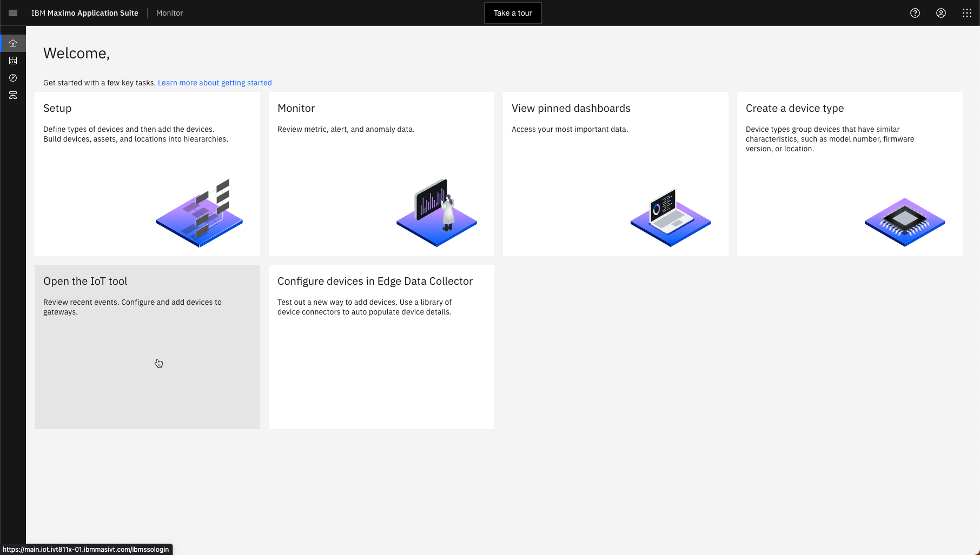Go to Home in the sidebar
Image resolution: width=980 pixels, height=555 pixels.
[x=13, y=43]
